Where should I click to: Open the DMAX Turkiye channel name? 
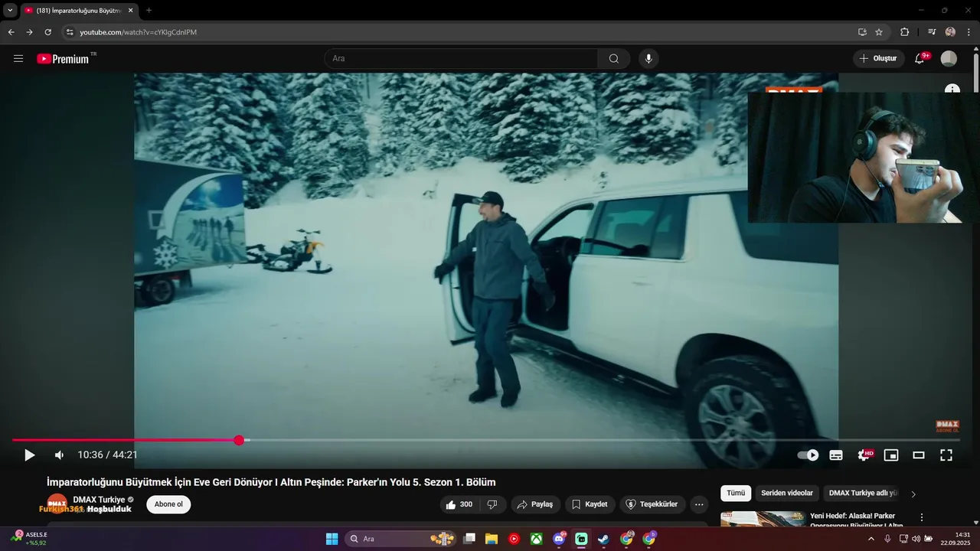click(99, 500)
